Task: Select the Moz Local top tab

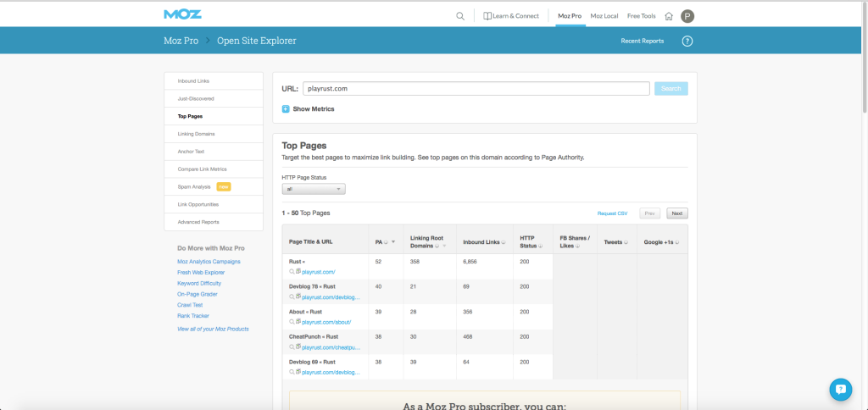Action: click(x=604, y=16)
